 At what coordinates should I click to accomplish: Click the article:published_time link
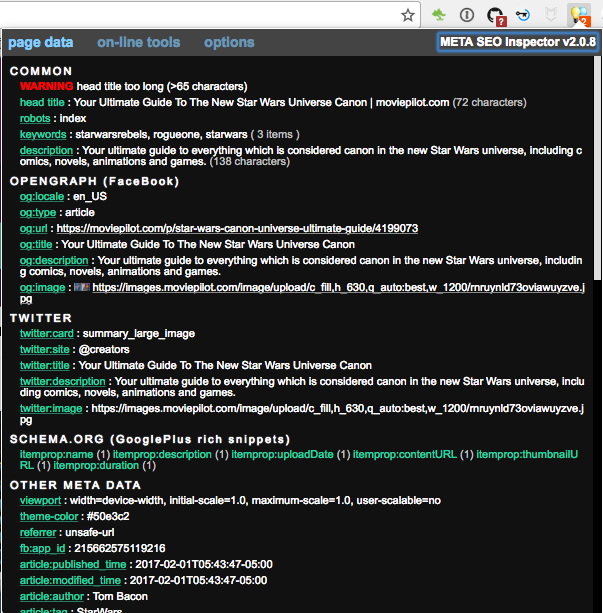(x=73, y=565)
